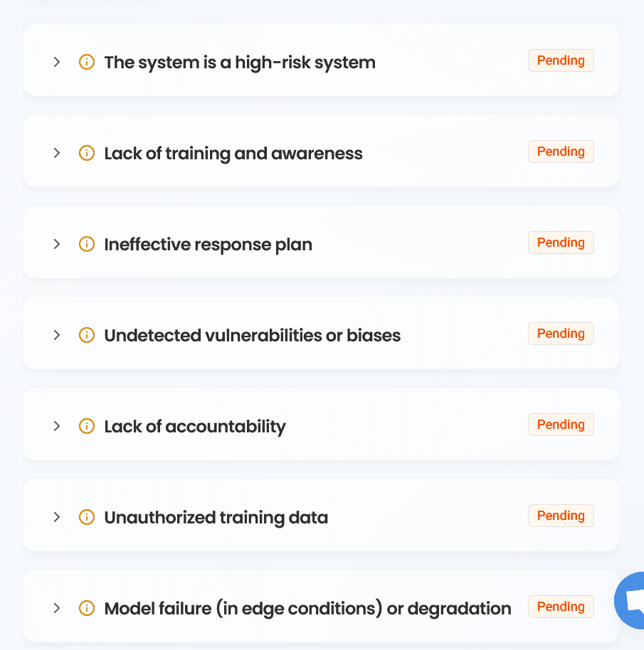Click the Pending badge for 'The system is a high-risk system'

pos(561,60)
